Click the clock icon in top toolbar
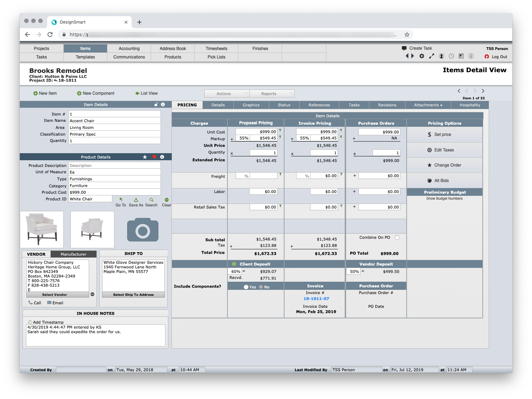532x399 pixels. (451, 56)
